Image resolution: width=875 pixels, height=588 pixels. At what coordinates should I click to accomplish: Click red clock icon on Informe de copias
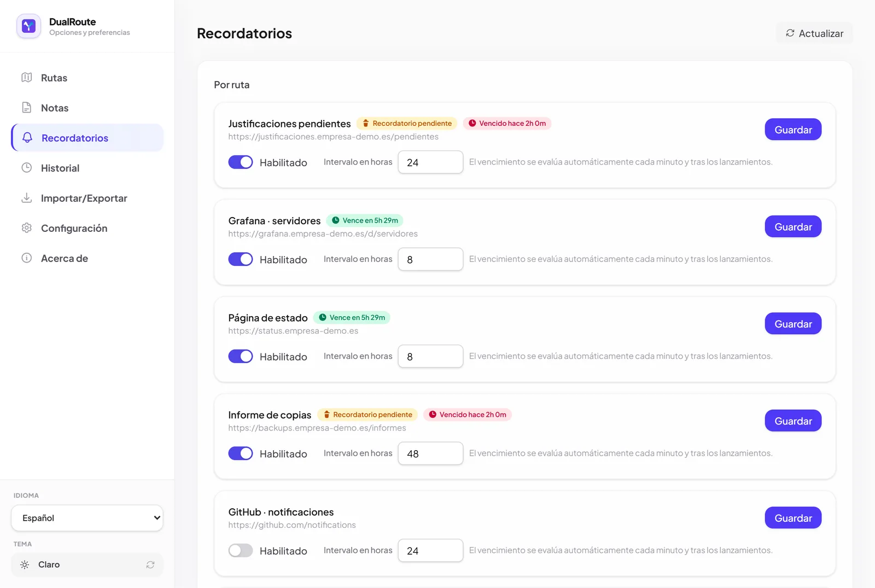[433, 415]
